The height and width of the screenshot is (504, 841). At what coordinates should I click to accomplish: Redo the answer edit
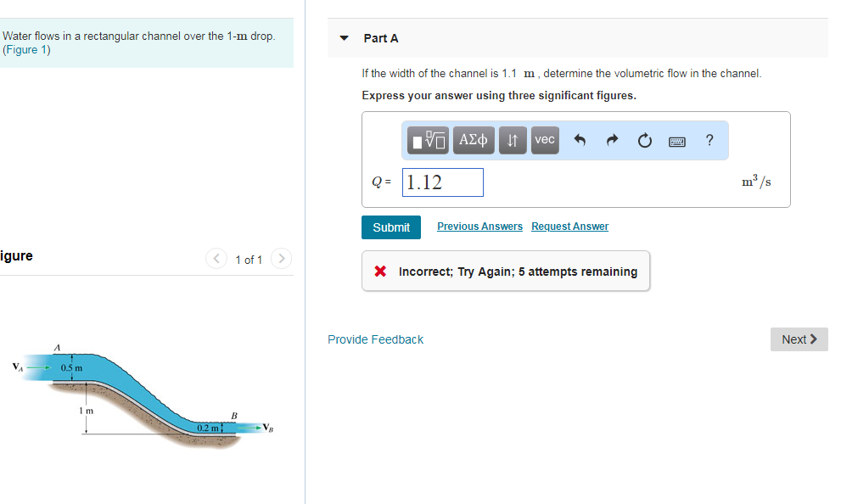pos(612,141)
